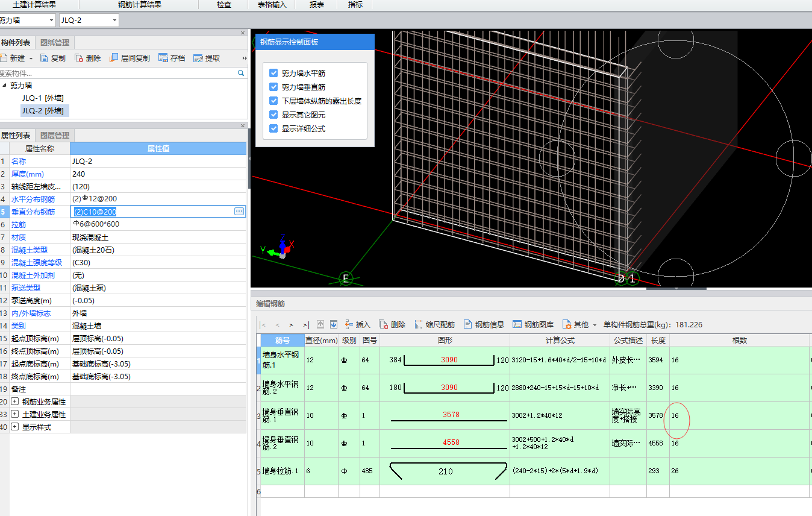Uncheck 剪力墙垂直筋 checkbox
The width and height of the screenshot is (812, 516).
(x=273, y=87)
